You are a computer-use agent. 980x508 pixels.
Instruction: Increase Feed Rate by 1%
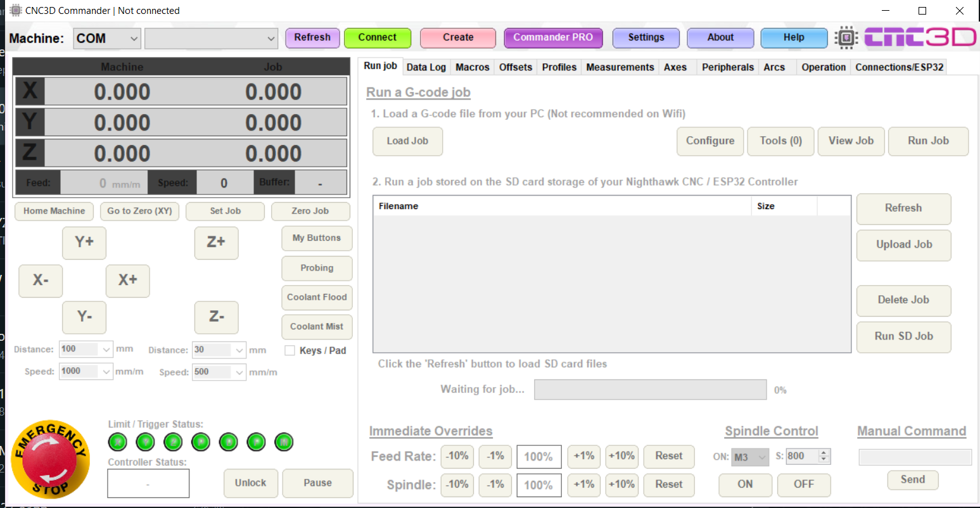[x=583, y=456]
